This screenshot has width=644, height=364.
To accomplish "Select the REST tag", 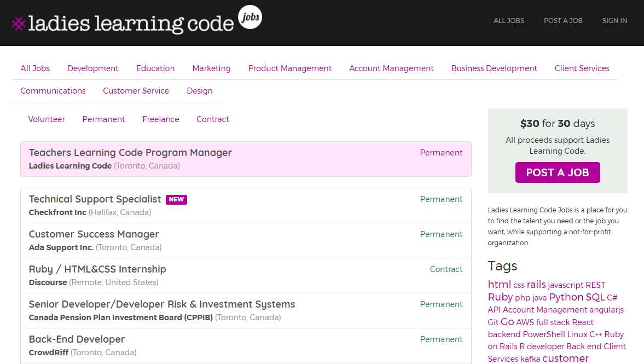I will tap(595, 286).
